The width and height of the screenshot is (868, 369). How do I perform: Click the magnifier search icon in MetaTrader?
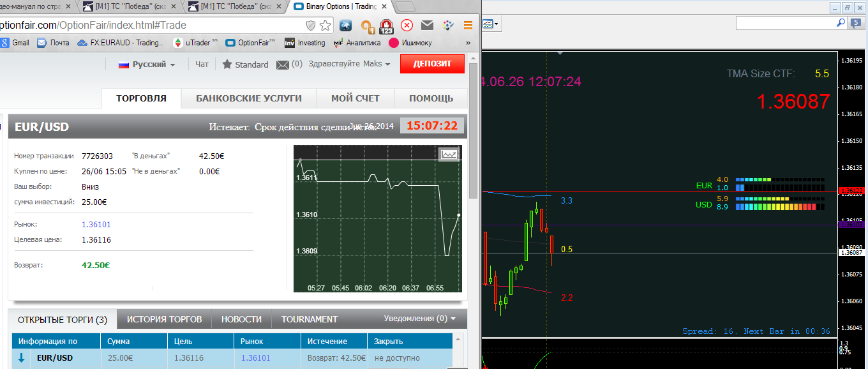pos(841,22)
